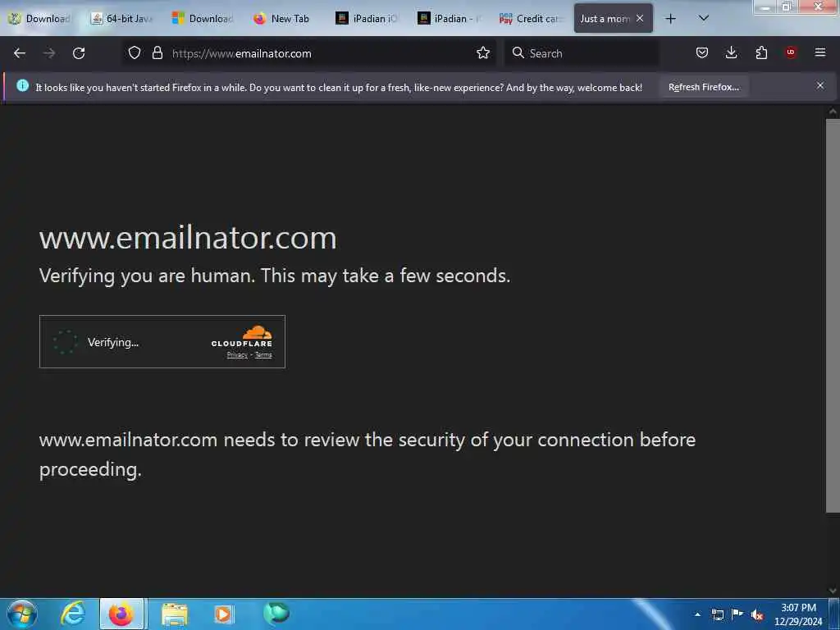Image resolution: width=840 pixels, height=630 pixels.
Task: Bookmark this page with the star icon
Action: [483, 53]
